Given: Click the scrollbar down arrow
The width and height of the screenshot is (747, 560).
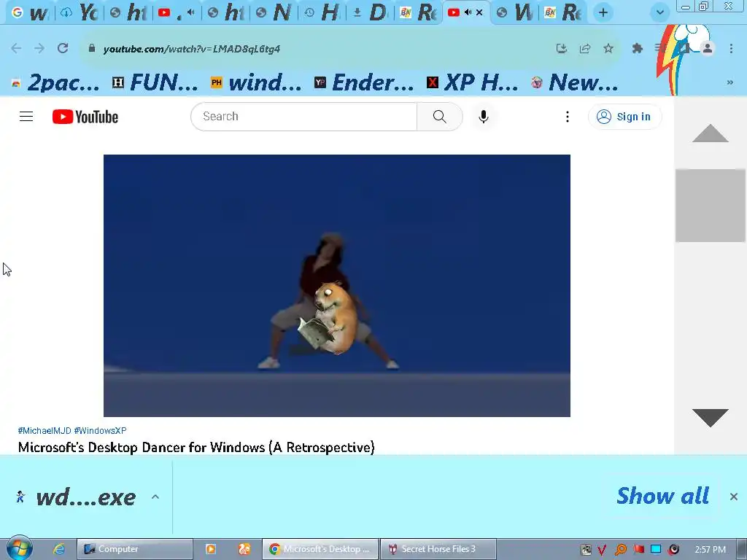Looking at the screenshot, I should point(711,418).
